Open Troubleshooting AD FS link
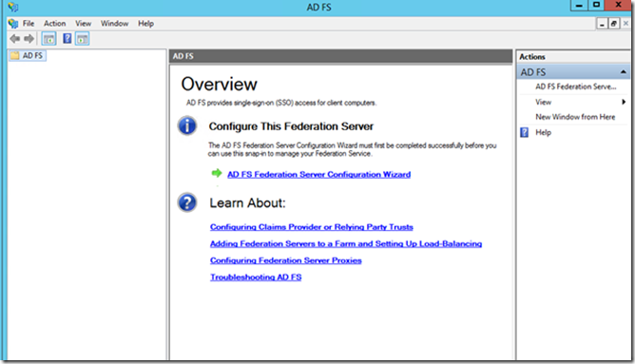Viewport: 635px width, 364px height. pyautogui.click(x=256, y=278)
